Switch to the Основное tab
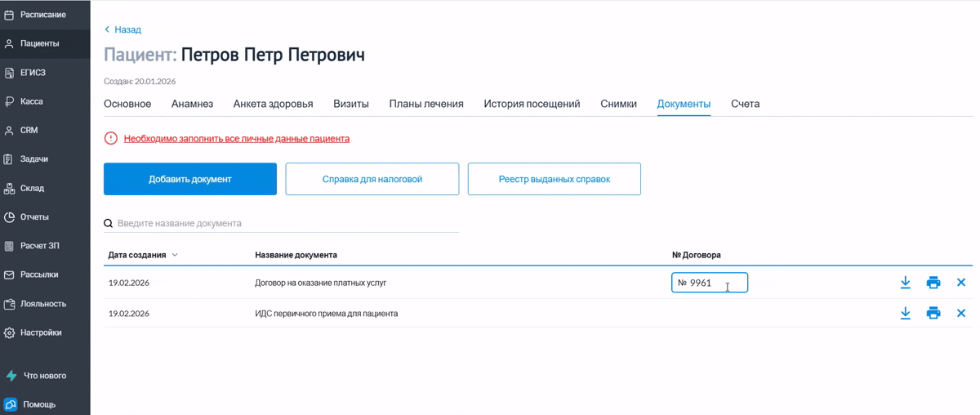 click(x=127, y=104)
